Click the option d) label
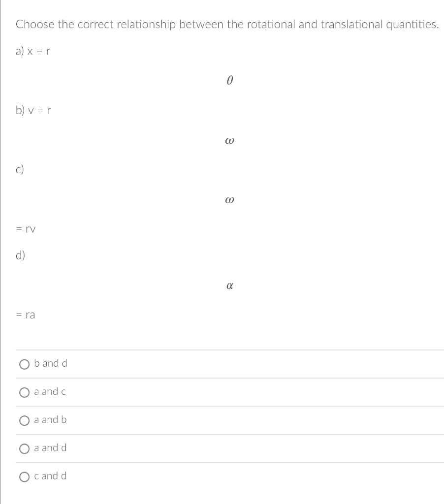This screenshot has width=444, height=504. coord(20,255)
